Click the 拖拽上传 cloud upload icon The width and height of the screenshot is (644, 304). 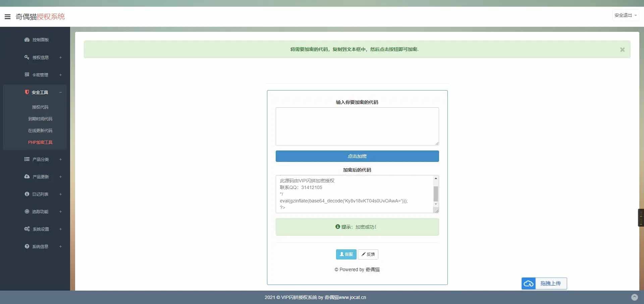point(529,284)
